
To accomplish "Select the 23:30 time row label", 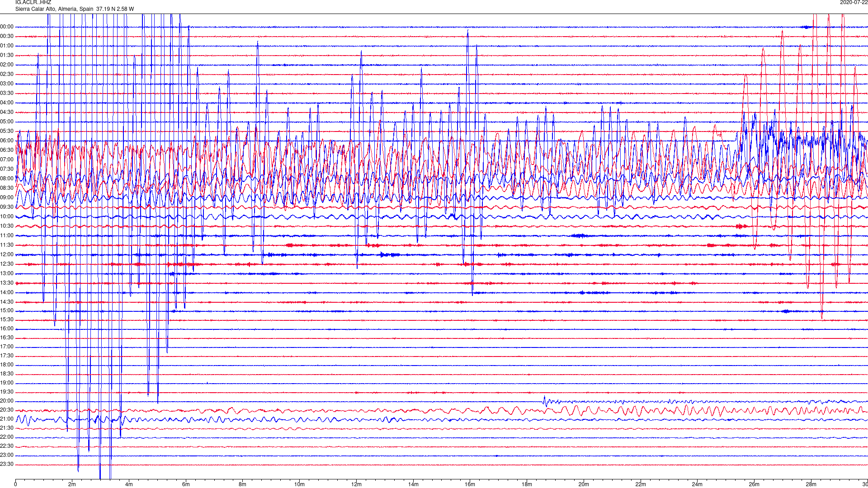I will tap(7, 465).
